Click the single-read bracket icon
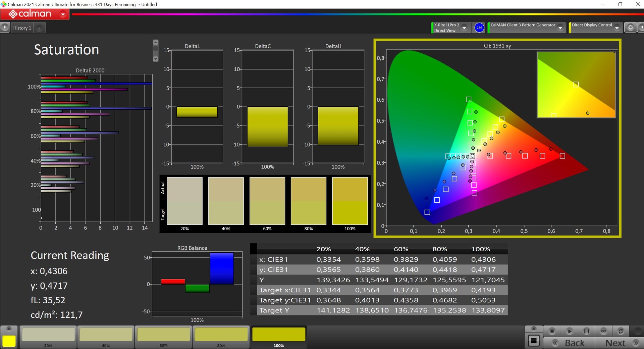Viewport: 644px width, 349px height. coord(586,331)
